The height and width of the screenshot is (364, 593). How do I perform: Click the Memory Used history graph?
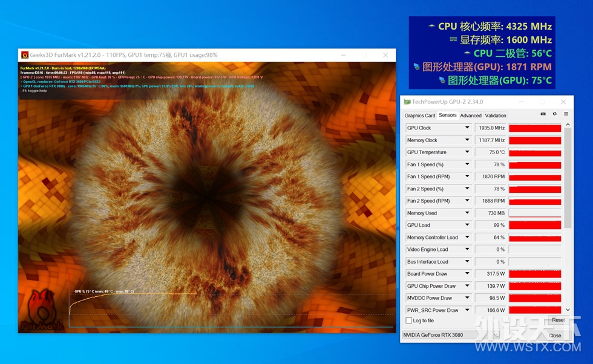[x=535, y=213]
